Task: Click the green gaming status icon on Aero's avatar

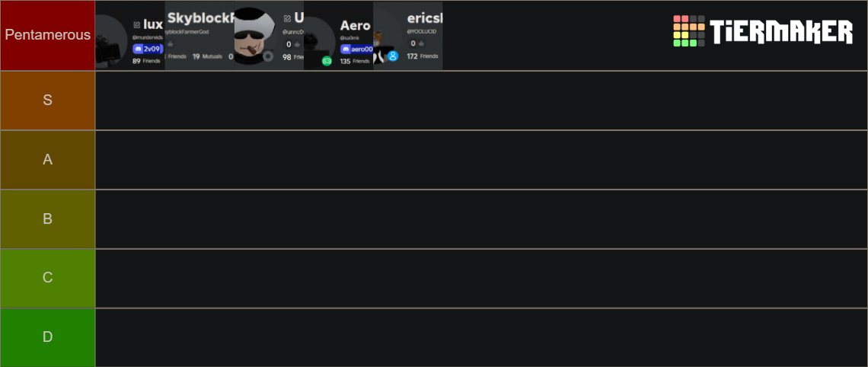Action: click(x=327, y=62)
